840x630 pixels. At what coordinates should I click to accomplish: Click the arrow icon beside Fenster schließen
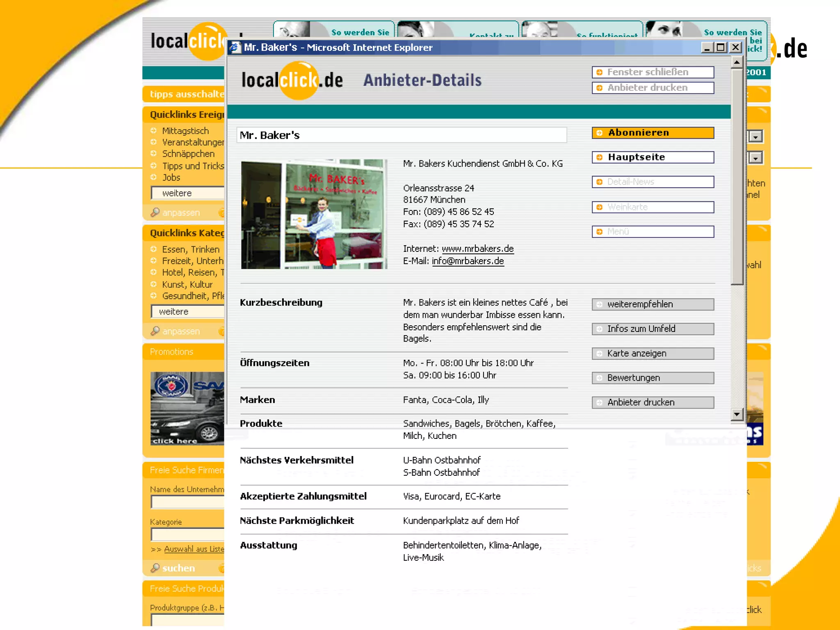pos(599,72)
